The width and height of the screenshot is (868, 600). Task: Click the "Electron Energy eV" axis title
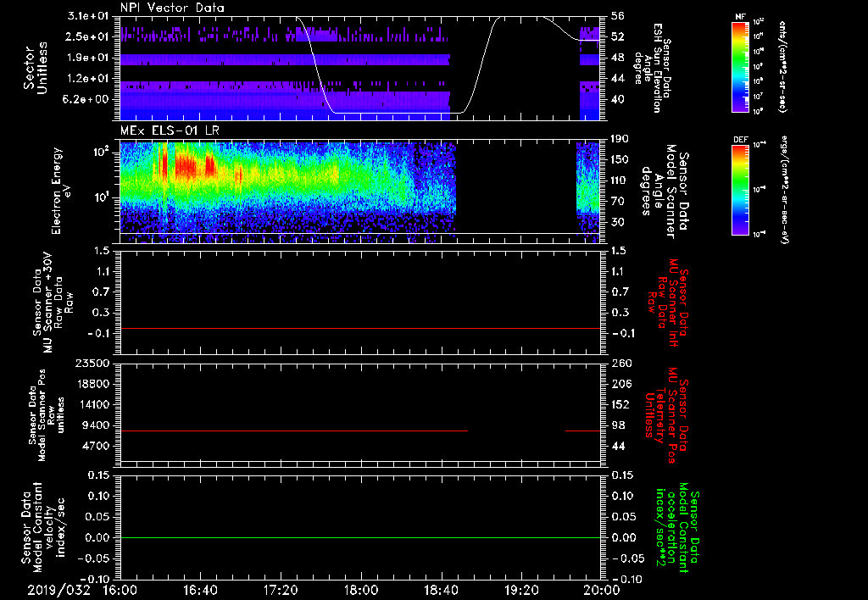63,191
